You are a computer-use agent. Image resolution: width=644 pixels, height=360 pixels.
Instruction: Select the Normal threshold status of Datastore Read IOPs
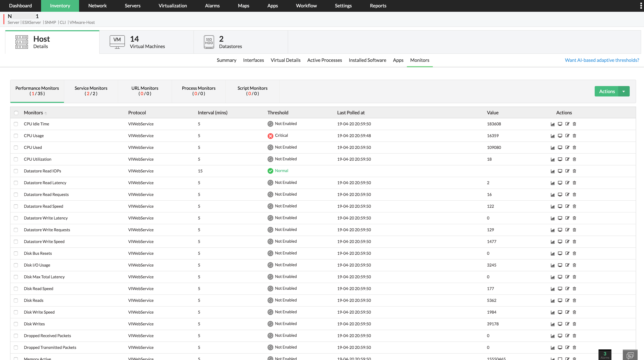point(278,171)
